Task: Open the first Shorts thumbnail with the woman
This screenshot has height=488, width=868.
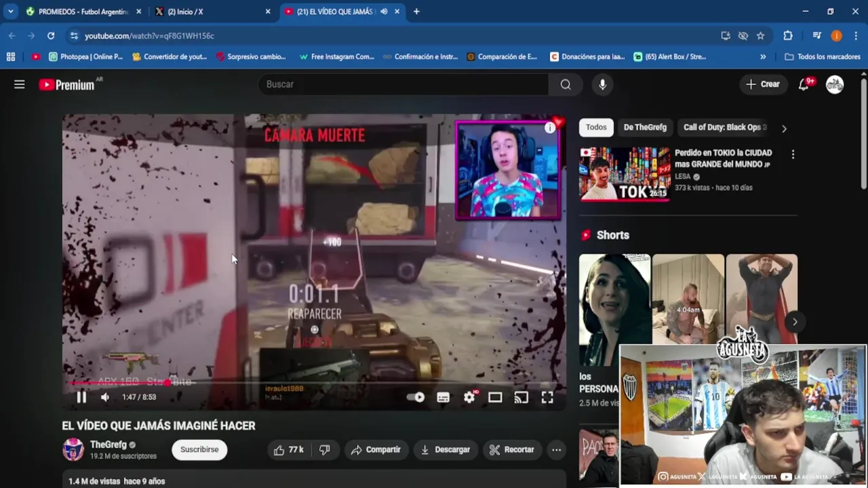Action: [614, 310]
